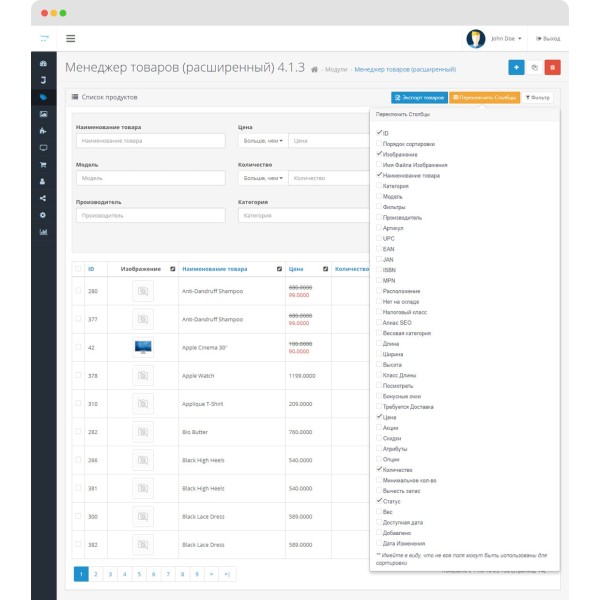Select row checkbox for product 42

78,347
